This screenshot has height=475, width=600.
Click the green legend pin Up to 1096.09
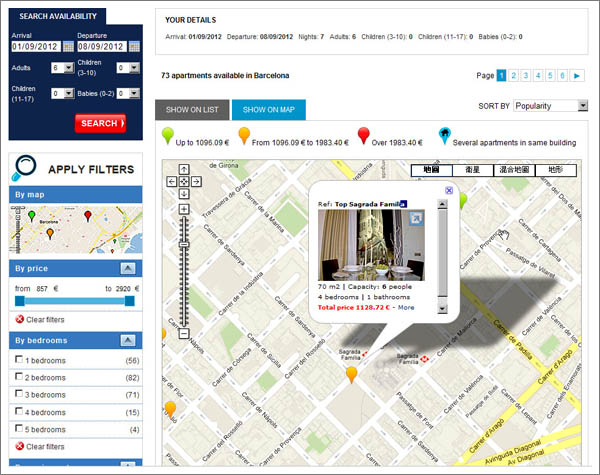(x=168, y=135)
